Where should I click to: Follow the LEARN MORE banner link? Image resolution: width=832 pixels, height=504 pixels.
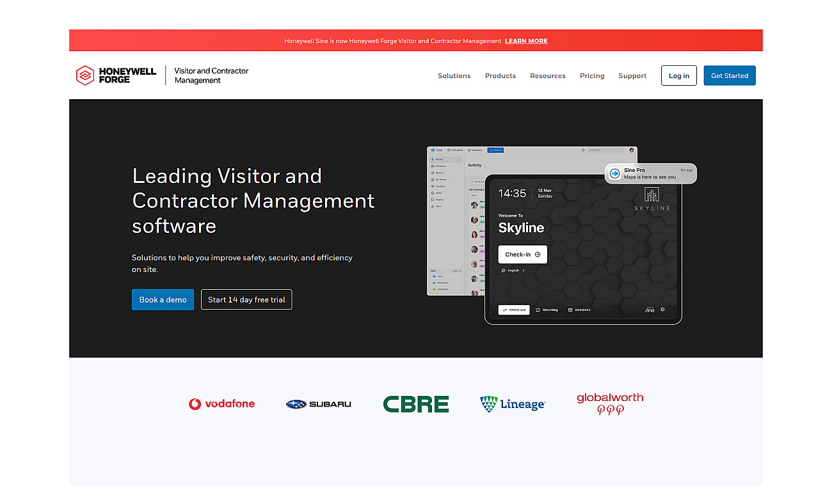coord(526,41)
